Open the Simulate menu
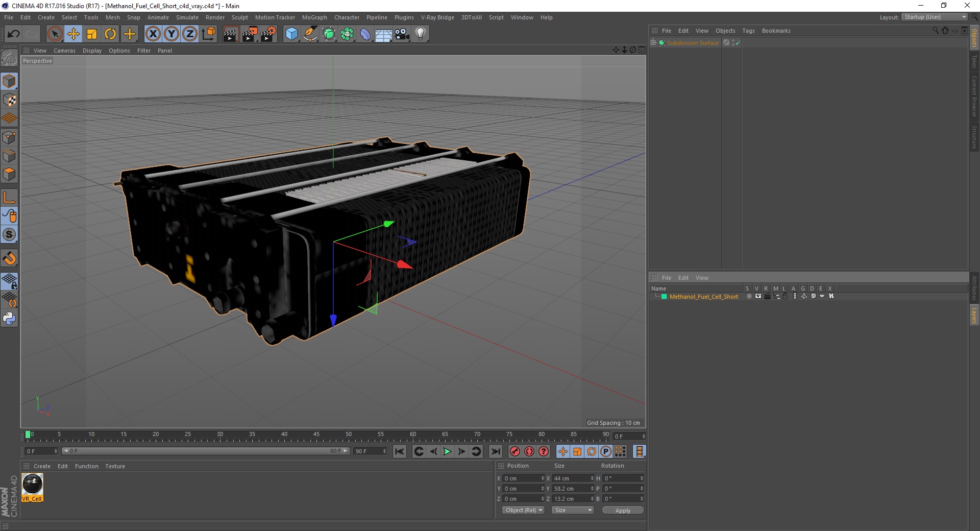The image size is (980, 531). [187, 17]
